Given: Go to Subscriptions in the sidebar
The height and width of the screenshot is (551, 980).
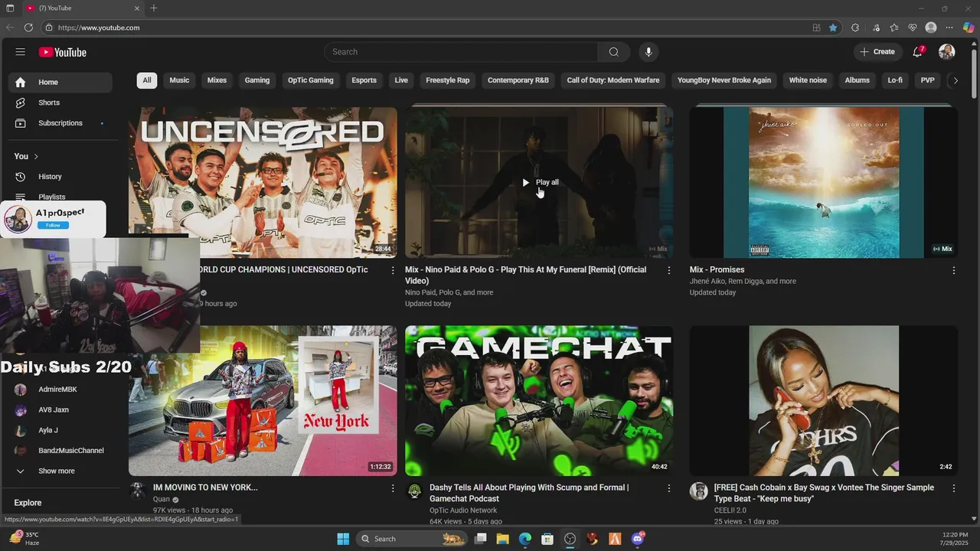Looking at the screenshot, I should click(x=60, y=123).
